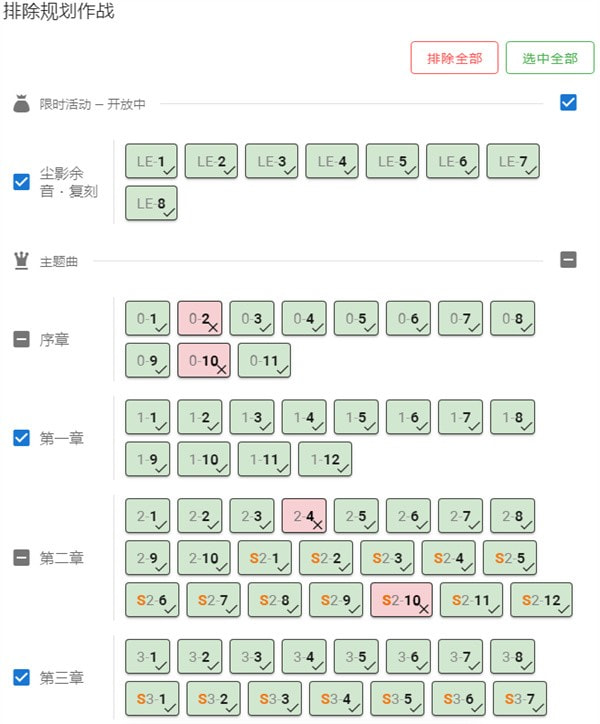
Task: Click the 选中全部 button
Action: pos(550,58)
